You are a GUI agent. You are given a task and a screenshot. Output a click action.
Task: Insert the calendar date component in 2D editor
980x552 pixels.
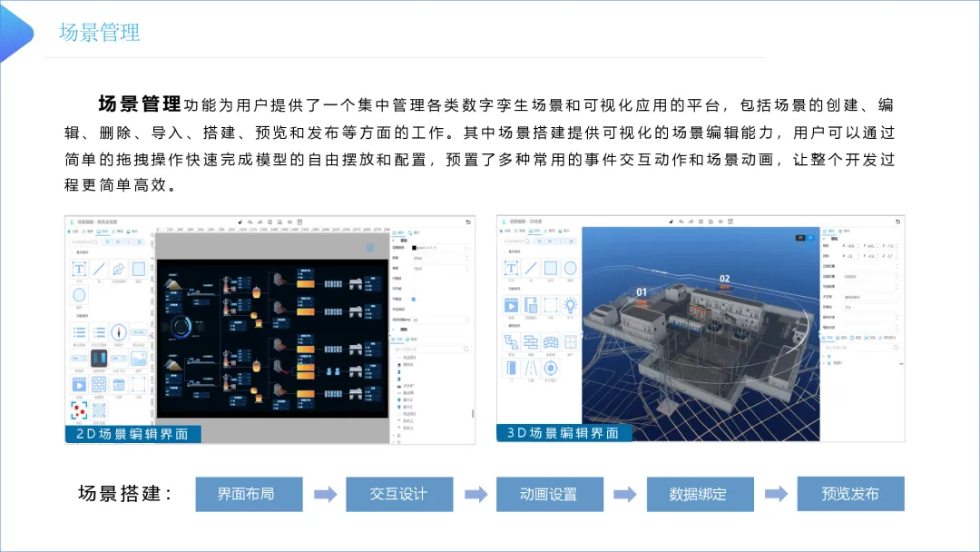[x=119, y=384]
